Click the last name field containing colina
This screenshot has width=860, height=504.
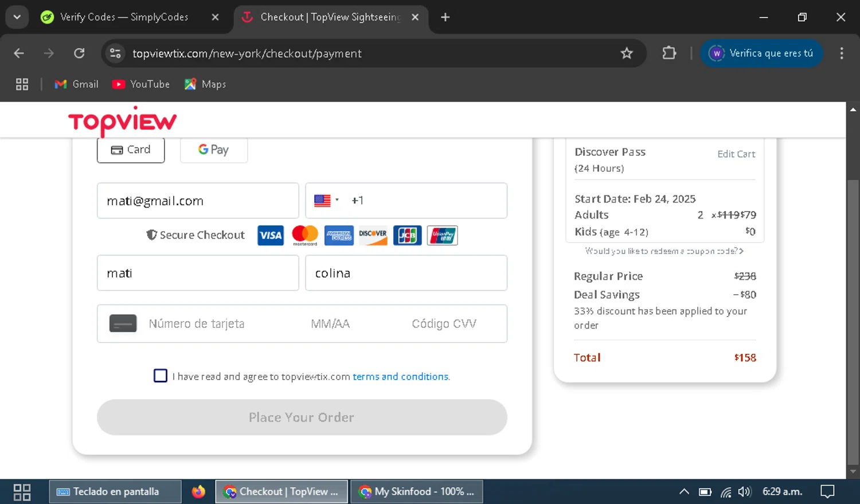coord(406,273)
